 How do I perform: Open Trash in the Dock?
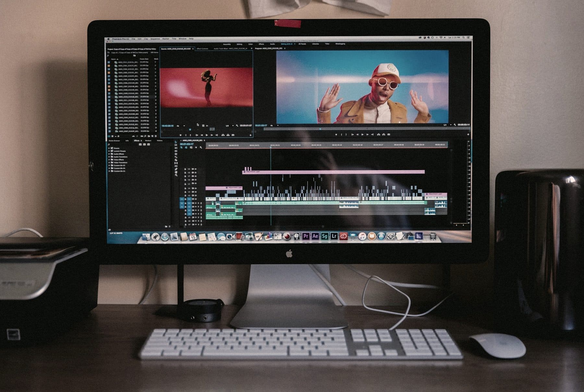tap(433, 236)
